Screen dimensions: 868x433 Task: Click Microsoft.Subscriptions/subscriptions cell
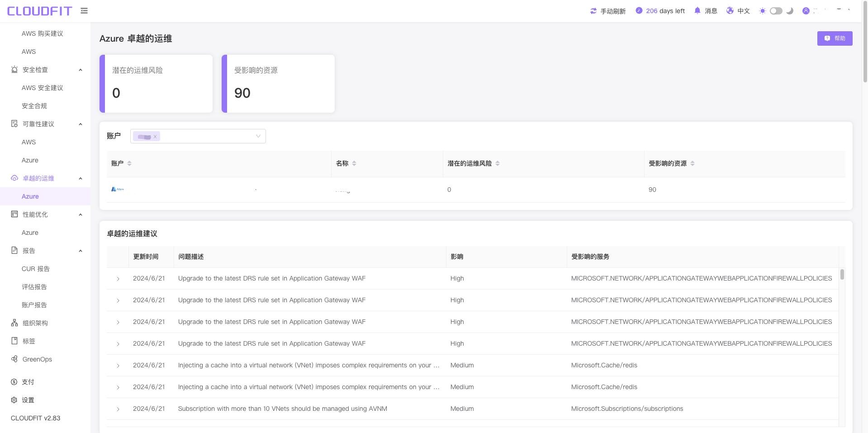[627, 409]
